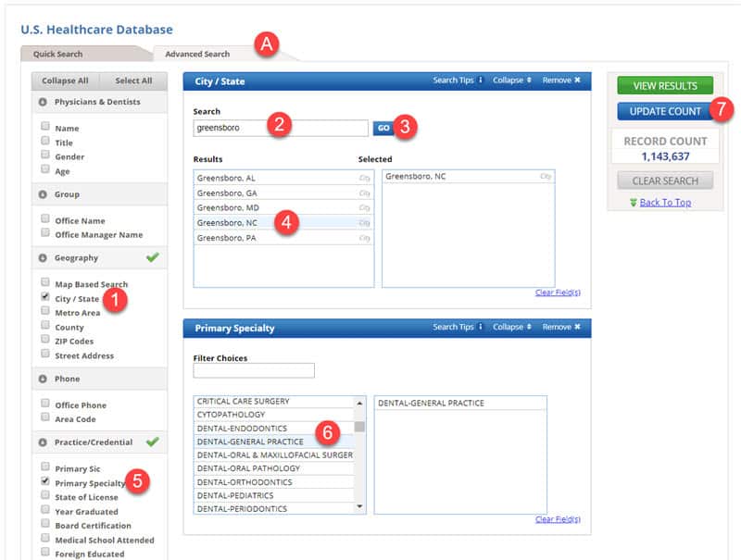Click Select All in sidebar
This screenshot has height=560, width=741.
point(133,81)
